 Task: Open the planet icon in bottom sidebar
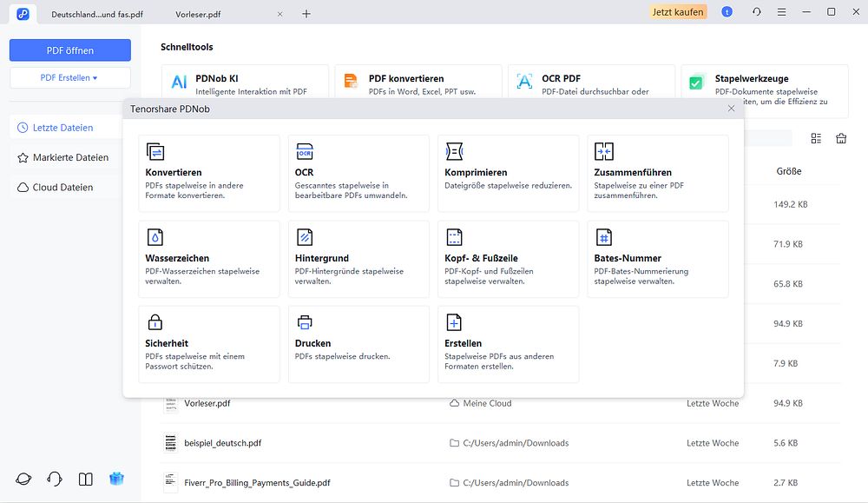(x=23, y=479)
